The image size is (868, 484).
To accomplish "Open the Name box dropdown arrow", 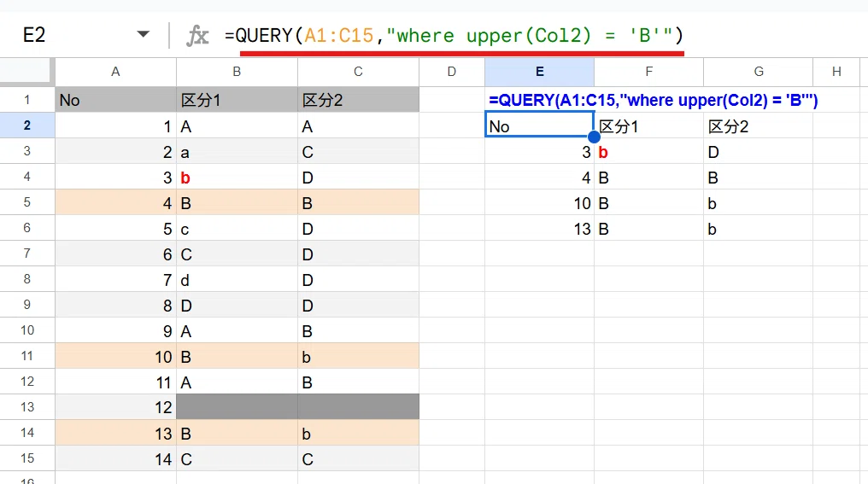I will coord(143,34).
